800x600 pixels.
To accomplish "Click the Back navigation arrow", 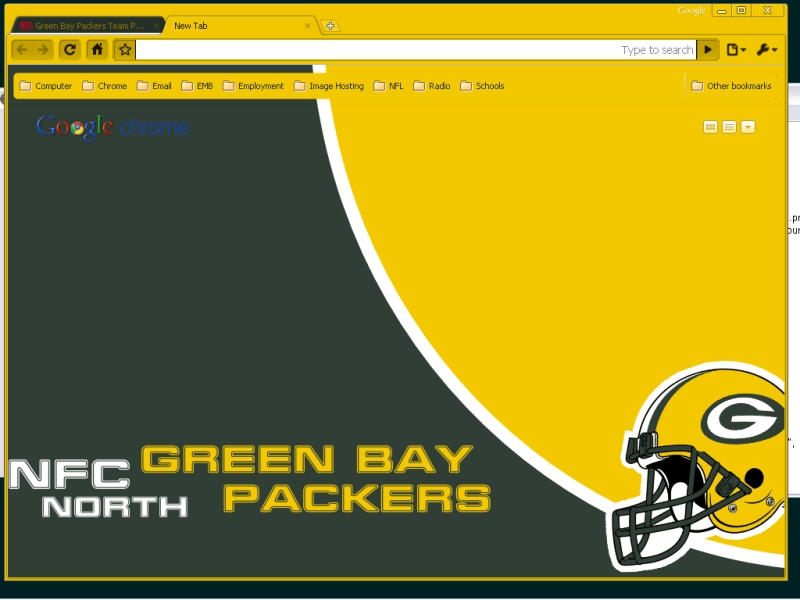I will click(21, 48).
